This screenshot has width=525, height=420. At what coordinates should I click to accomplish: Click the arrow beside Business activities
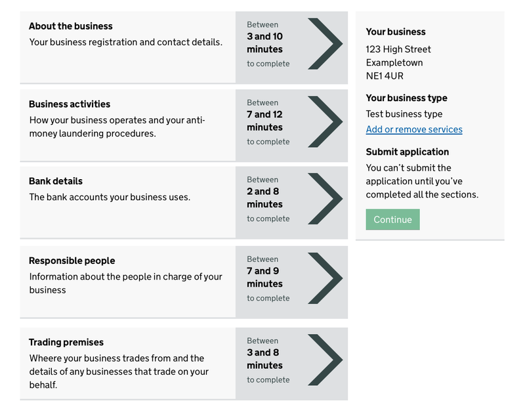(325, 122)
